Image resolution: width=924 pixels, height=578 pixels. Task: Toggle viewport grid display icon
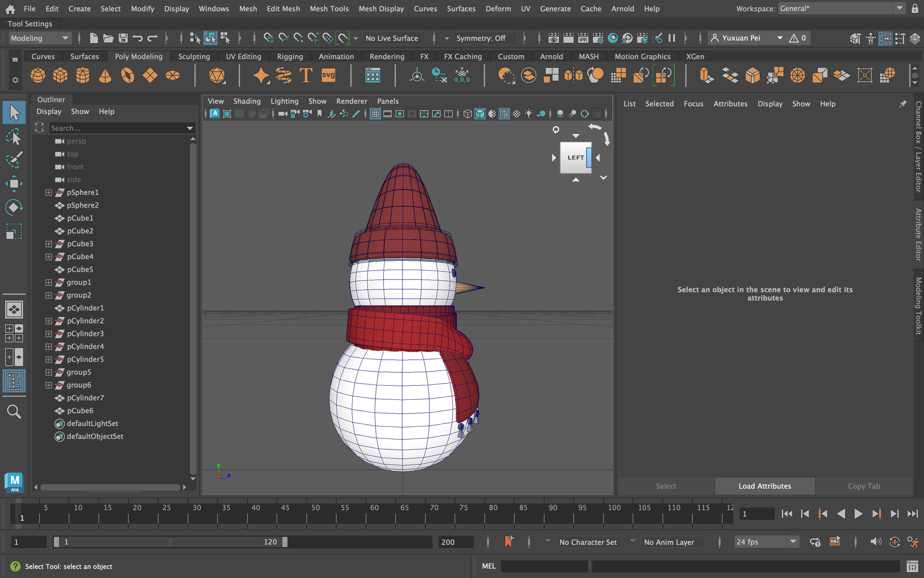coord(375,114)
